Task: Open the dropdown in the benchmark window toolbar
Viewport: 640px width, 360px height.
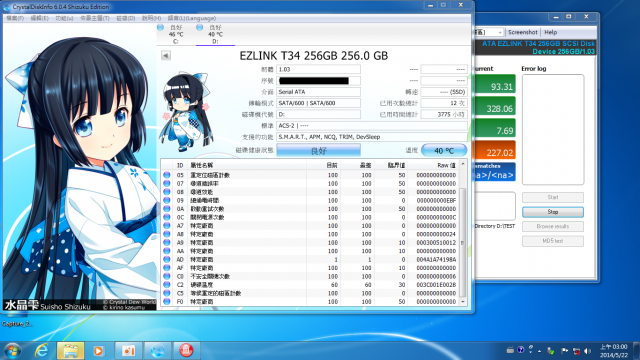Action: [x=500, y=32]
